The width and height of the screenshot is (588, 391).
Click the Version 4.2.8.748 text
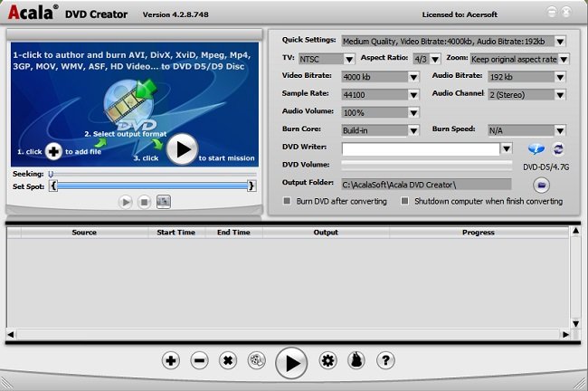[x=175, y=14]
